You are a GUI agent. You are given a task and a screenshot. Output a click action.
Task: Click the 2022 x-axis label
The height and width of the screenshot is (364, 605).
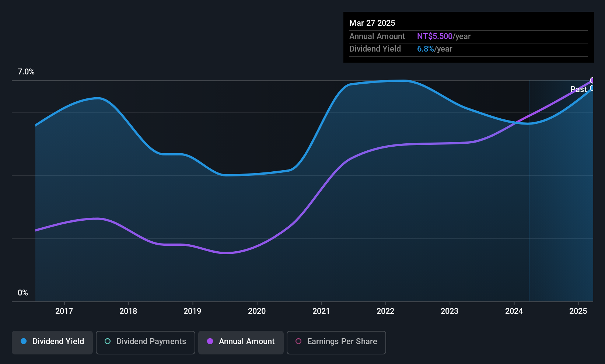[385, 311]
